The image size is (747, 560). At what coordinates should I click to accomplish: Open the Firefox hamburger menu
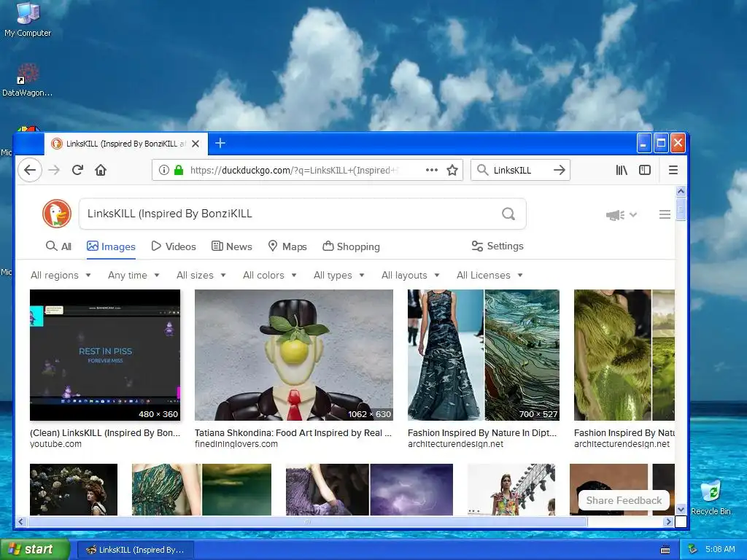[x=673, y=170]
